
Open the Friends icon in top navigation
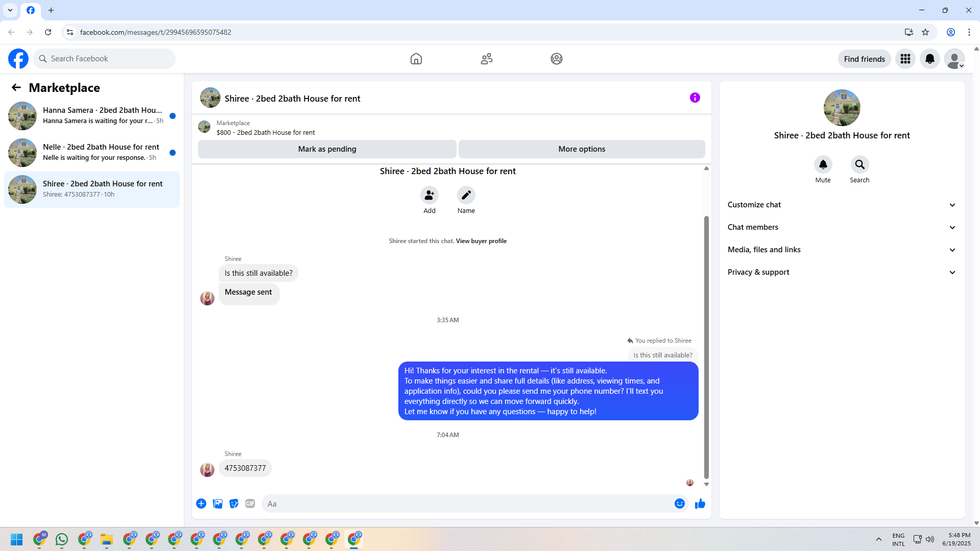coord(487,59)
